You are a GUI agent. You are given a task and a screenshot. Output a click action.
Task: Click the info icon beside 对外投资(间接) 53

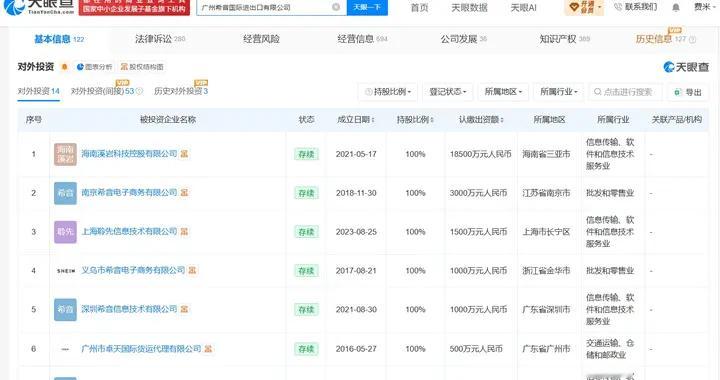tap(139, 91)
